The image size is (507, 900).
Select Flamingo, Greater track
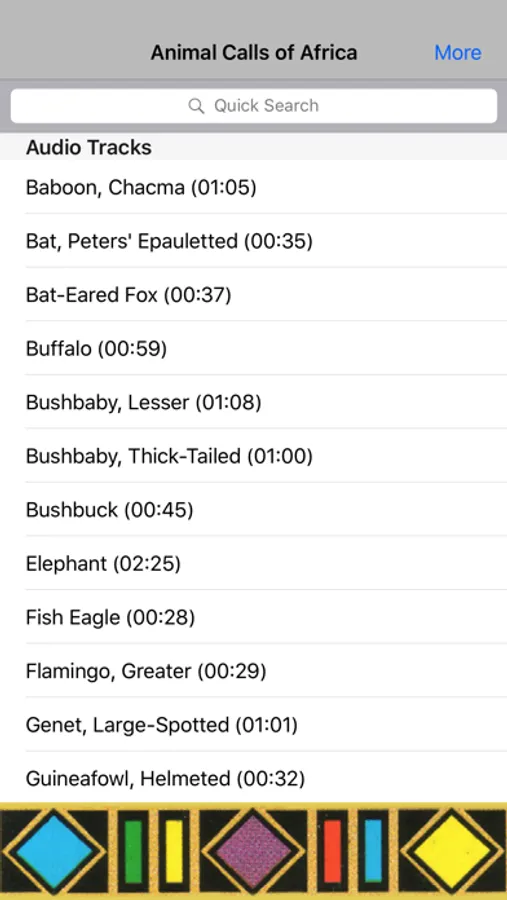point(253,670)
